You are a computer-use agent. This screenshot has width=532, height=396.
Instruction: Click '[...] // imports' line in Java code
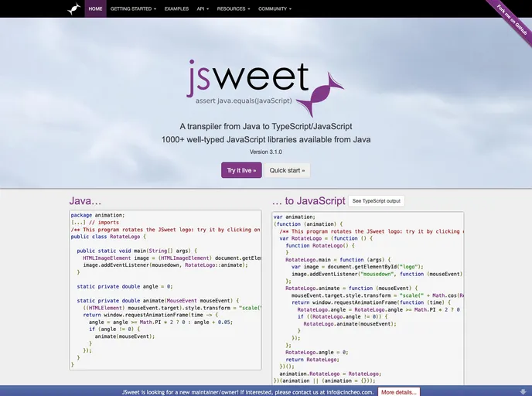tap(94, 222)
